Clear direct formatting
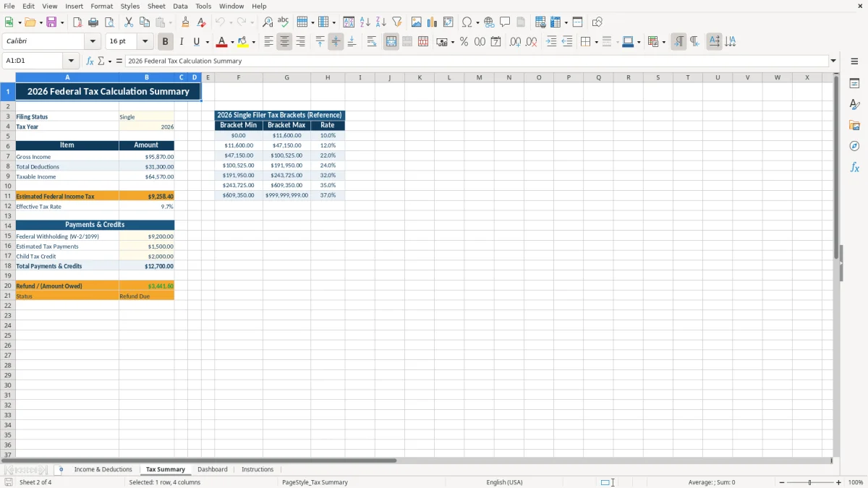The width and height of the screenshot is (868, 488). click(x=201, y=22)
